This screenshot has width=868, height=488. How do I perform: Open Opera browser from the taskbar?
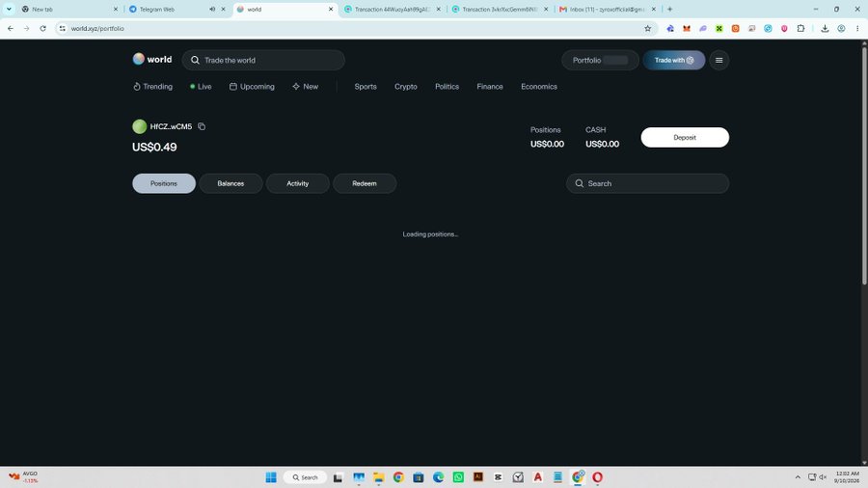click(x=597, y=477)
